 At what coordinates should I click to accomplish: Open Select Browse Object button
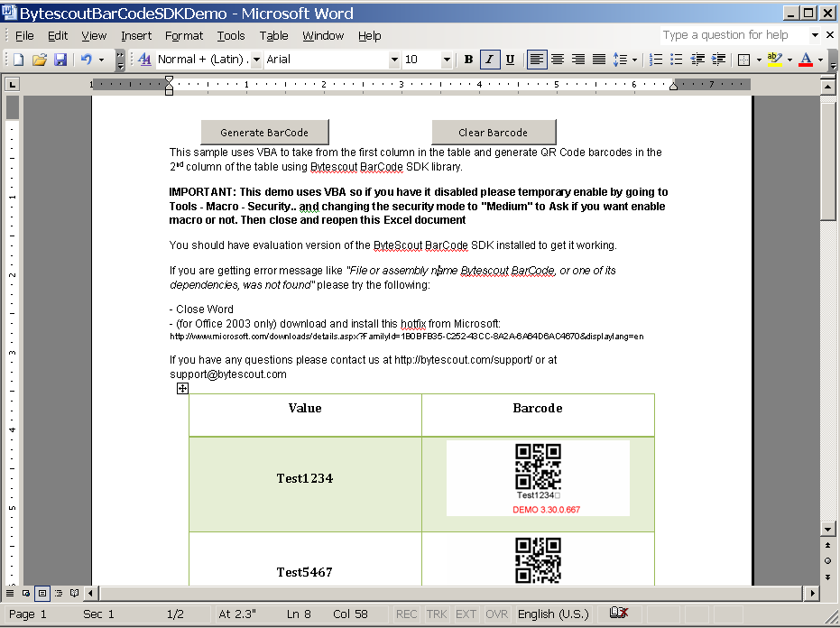point(827,561)
